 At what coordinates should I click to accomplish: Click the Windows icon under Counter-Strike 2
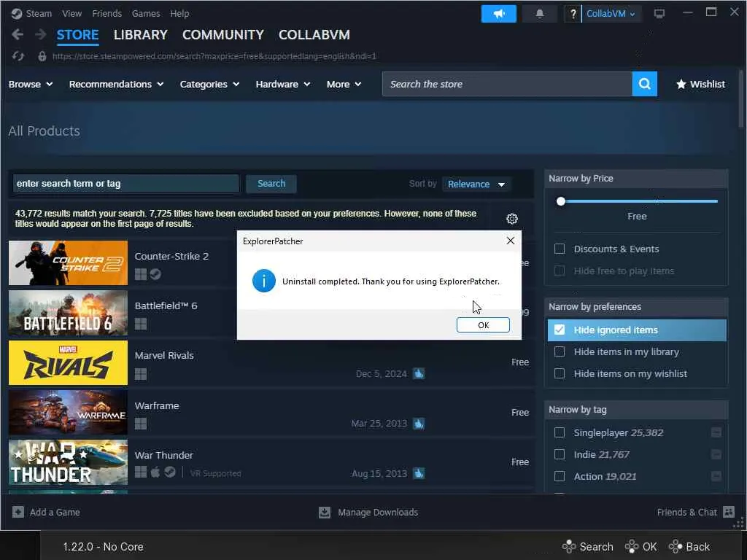(x=141, y=274)
